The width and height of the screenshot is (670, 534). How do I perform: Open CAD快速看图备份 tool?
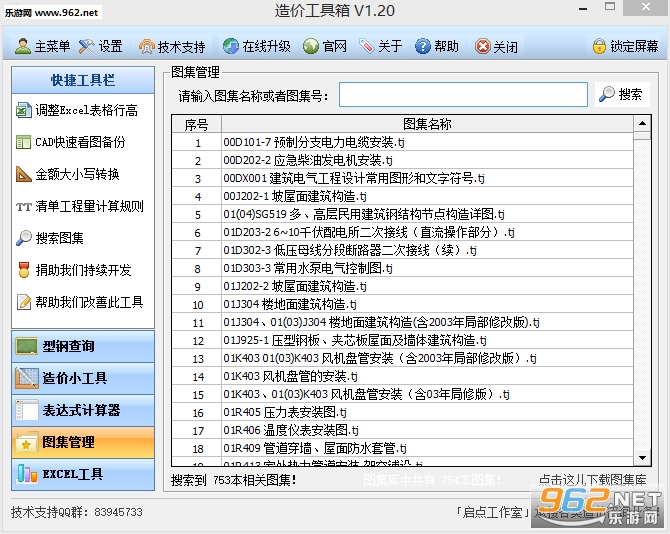pos(71,142)
